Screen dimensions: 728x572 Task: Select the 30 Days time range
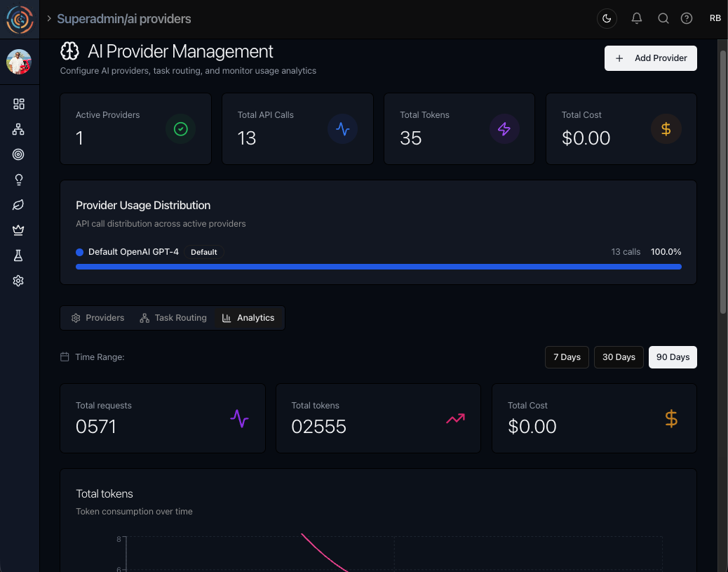coord(619,357)
